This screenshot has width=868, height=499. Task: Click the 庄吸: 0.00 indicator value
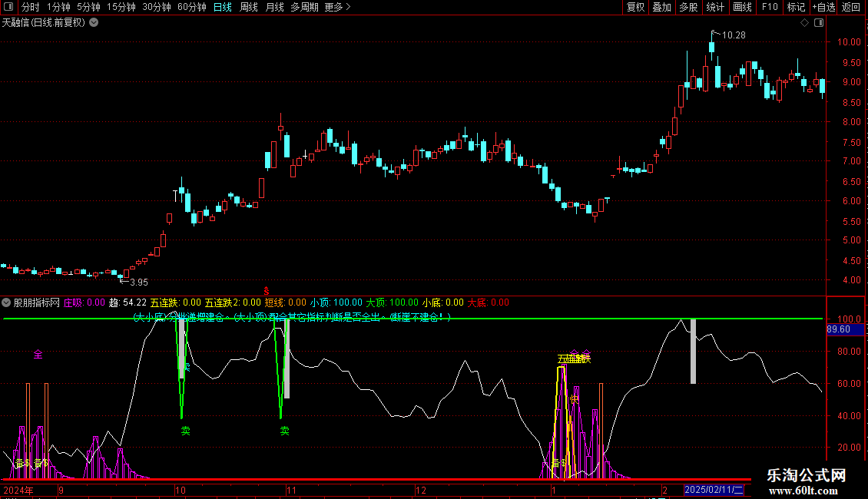click(x=84, y=302)
